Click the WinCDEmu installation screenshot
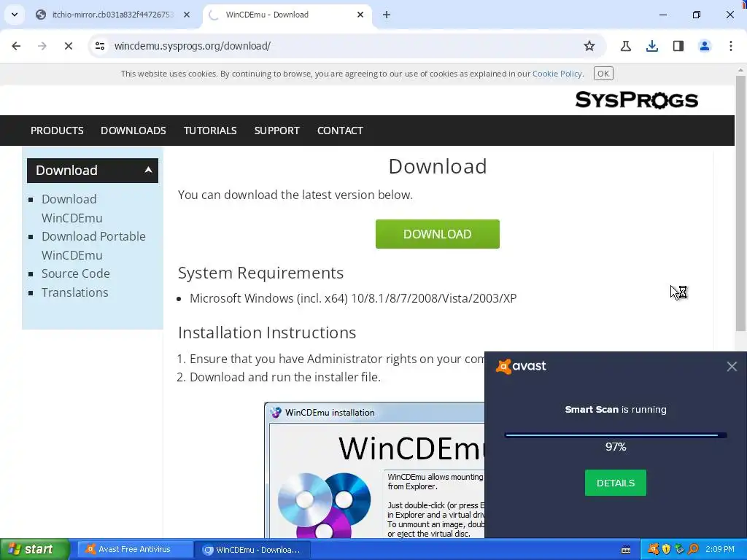 tap(374, 470)
